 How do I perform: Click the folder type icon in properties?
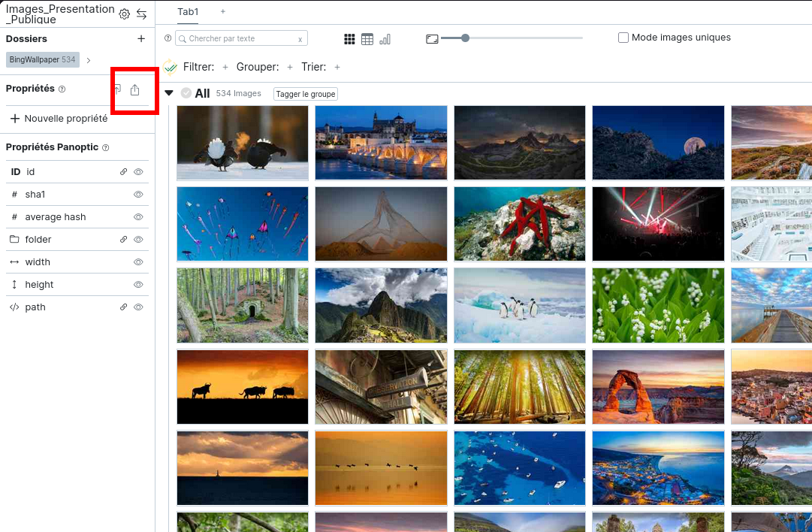14,239
